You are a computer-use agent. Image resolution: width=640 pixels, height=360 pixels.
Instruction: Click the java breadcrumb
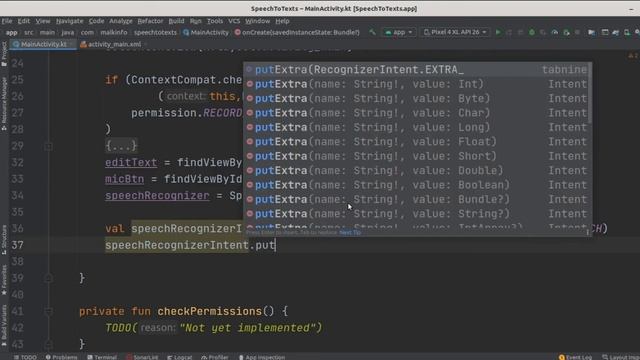pos(68,32)
